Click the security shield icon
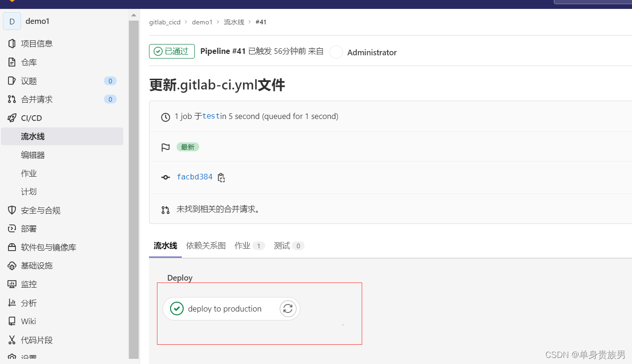The height and width of the screenshot is (364, 632). (x=12, y=210)
